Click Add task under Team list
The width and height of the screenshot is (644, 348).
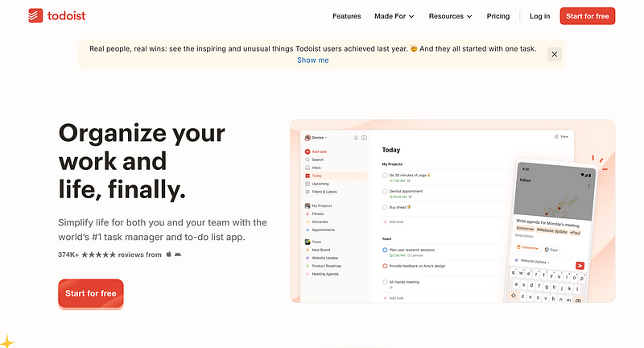click(x=394, y=298)
